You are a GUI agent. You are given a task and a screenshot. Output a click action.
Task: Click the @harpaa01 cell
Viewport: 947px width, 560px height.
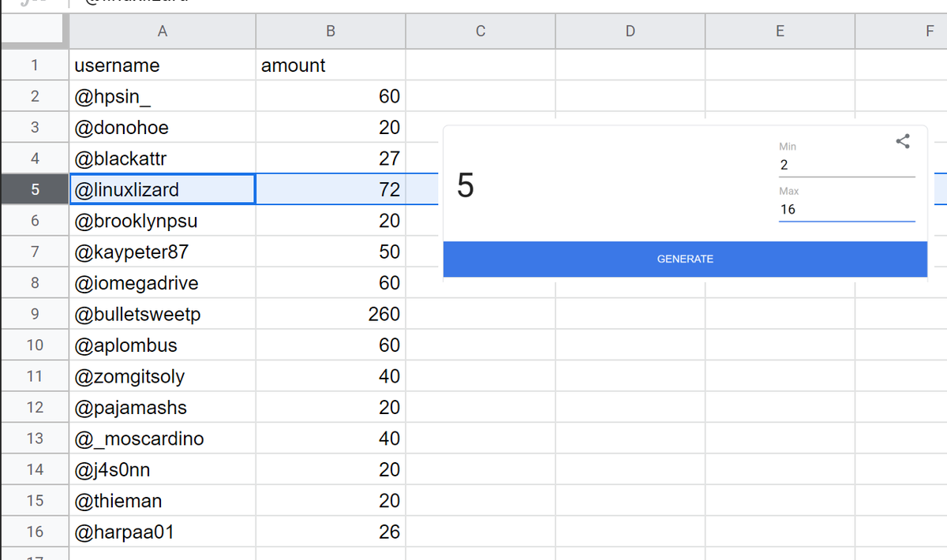click(163, 532)
